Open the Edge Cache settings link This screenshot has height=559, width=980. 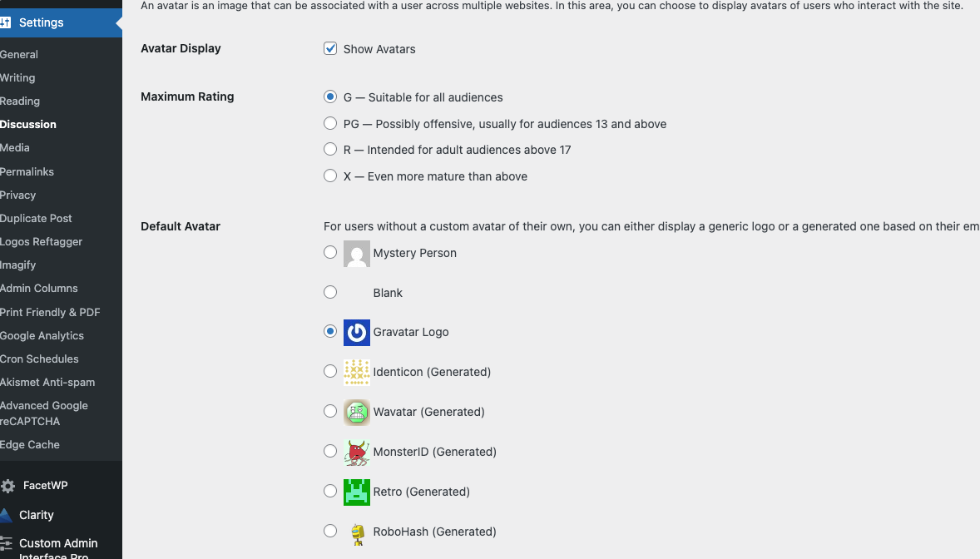coord(30,444)
